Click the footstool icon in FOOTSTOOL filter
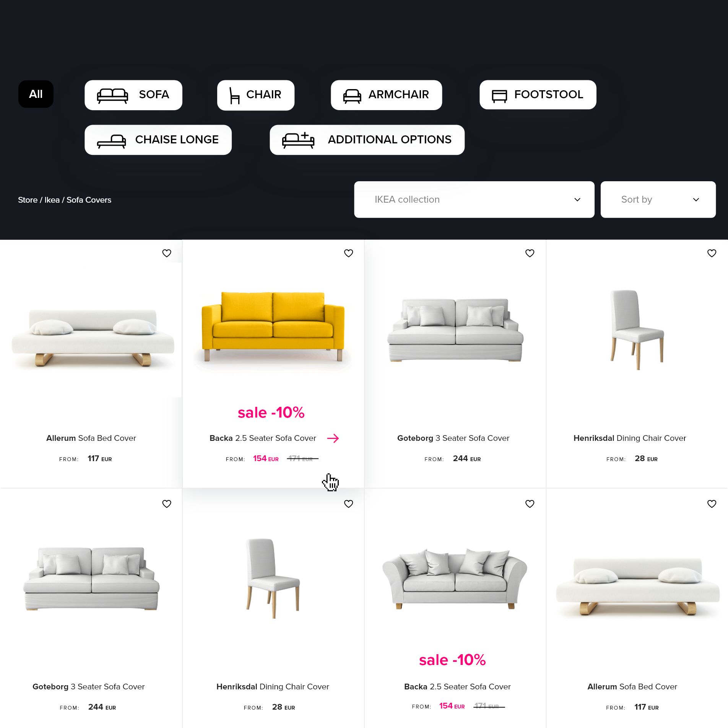Image resolution: width=728 pixels, height=728 pixels. click(x=499, y=96)
